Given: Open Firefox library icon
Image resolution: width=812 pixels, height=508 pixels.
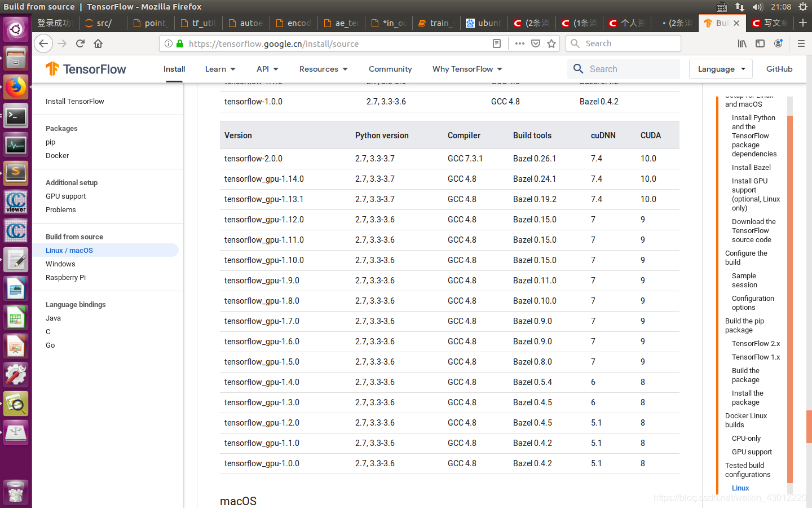Looking at the screenshot, I should tap(742, 43).
